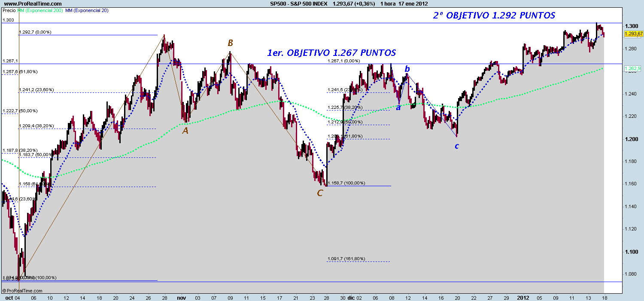Click the '1.293,67 (+0,36%)' quote in title bar
This screenshot has width=644, height=301.
point(354,3)
